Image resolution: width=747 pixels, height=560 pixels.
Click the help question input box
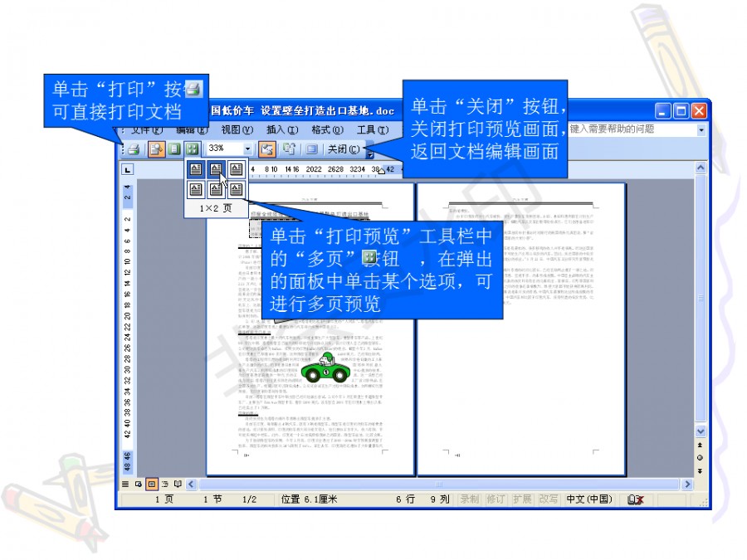[631, 129]
